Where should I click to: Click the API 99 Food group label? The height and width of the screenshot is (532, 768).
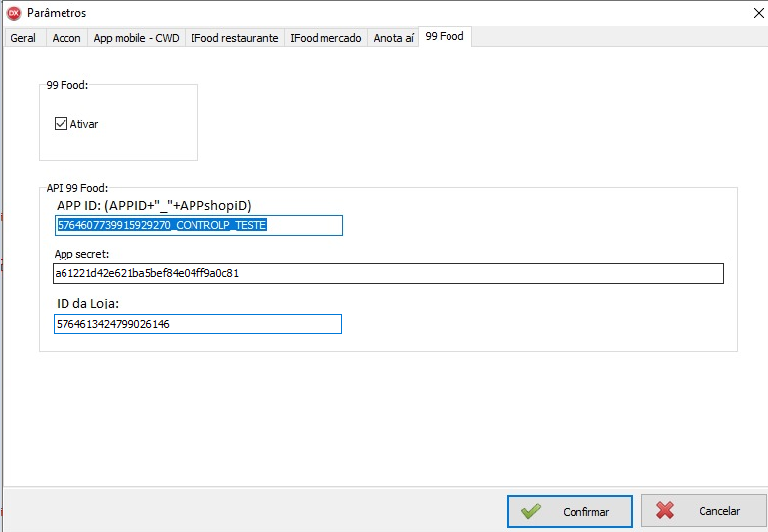pos(77,188)
